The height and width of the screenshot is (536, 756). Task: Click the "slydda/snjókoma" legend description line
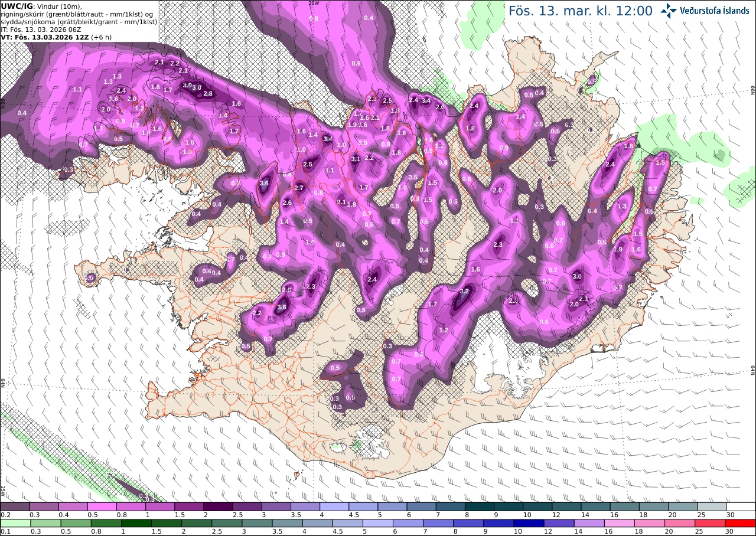(79, 21)
